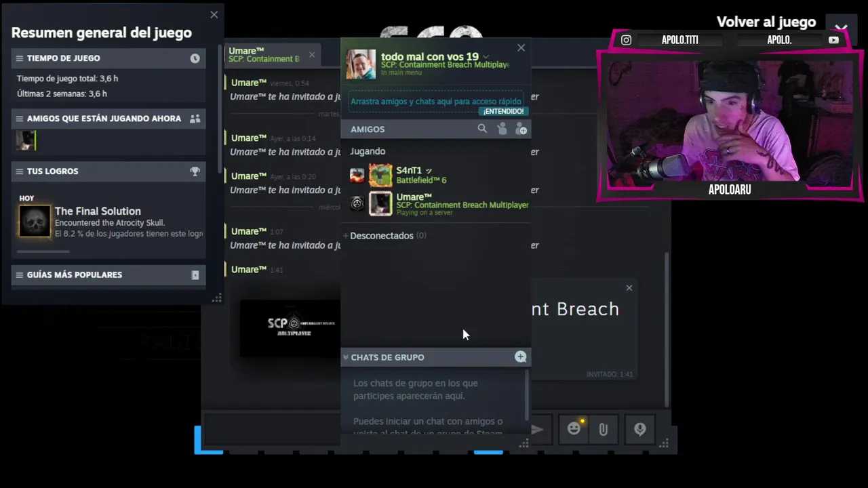
Task: Click the chat message input field
Action: coord(271,429)
